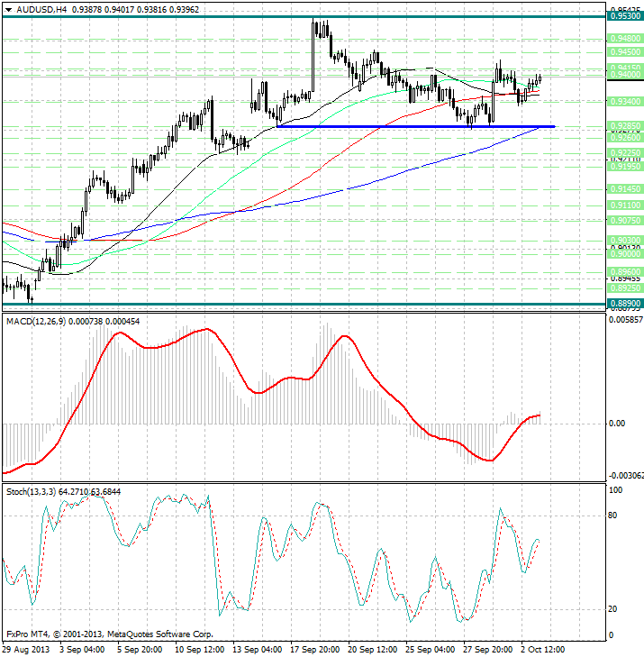644x657 pixels.
Task: Click the 17 Sep 20:00 time axis label
Action: point(315,650)
